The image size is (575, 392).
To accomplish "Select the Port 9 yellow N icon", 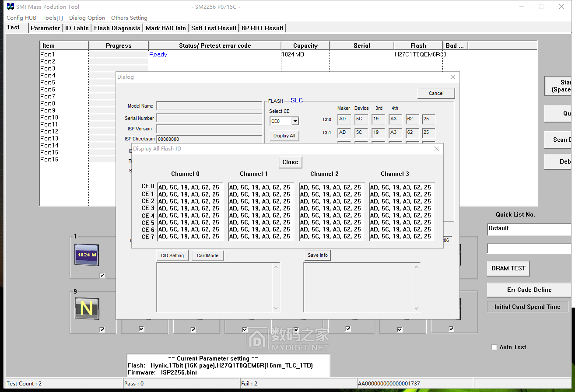I will point(87,309).
